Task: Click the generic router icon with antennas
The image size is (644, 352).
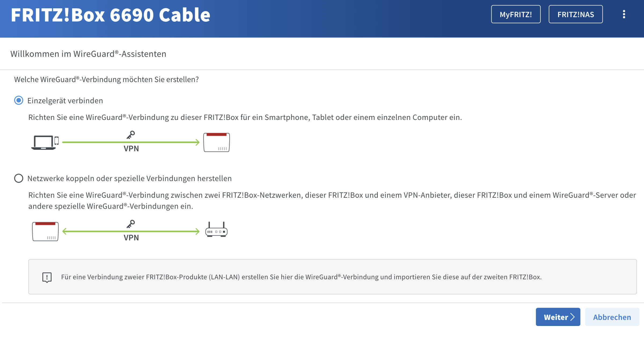Action: (x=216, y=229)
